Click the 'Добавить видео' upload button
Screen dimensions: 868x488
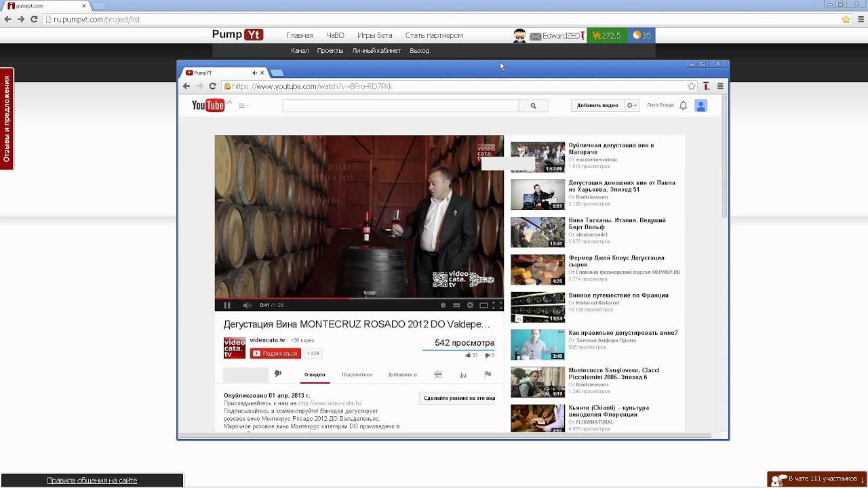click(x=597, y=105)
